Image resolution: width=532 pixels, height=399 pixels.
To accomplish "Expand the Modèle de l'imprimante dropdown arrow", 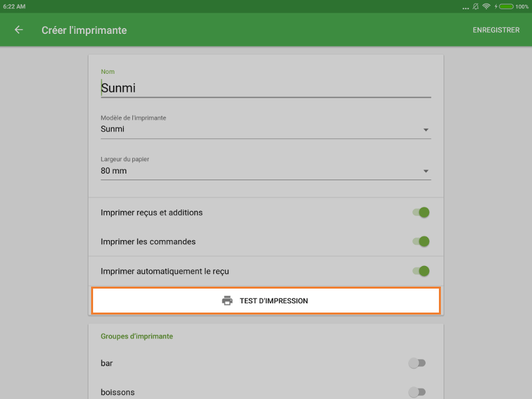I will coord(426,130).
